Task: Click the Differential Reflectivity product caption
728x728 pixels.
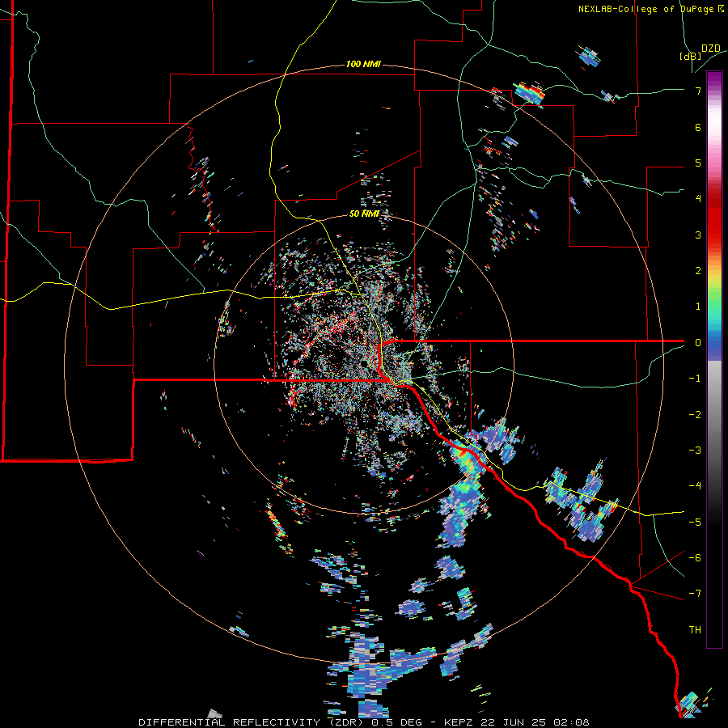Action: pyautogui.click(x=364, y=722)
